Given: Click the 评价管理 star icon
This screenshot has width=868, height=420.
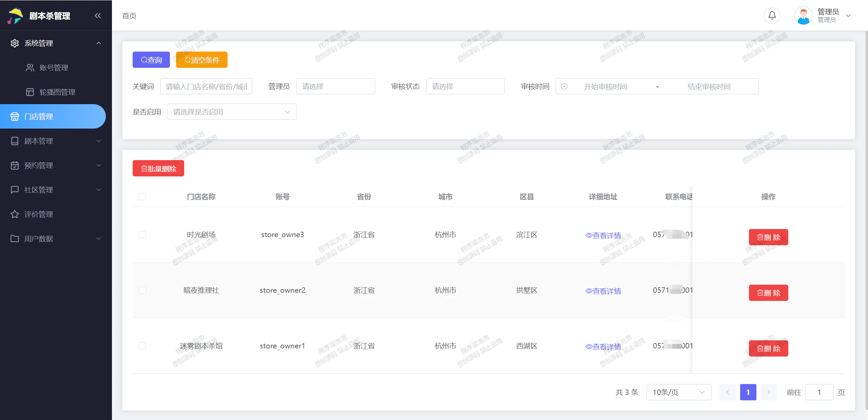Looking at the screenshot, I should click(15, 214).
